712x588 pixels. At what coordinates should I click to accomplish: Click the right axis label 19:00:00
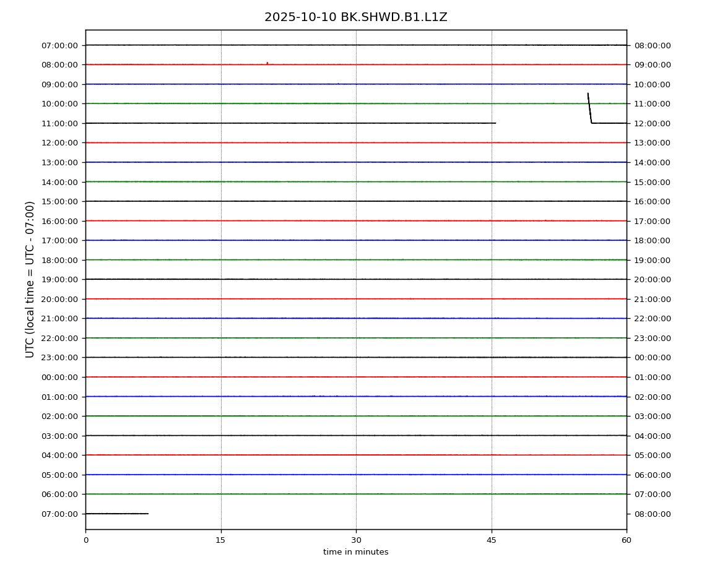[652, 260]
